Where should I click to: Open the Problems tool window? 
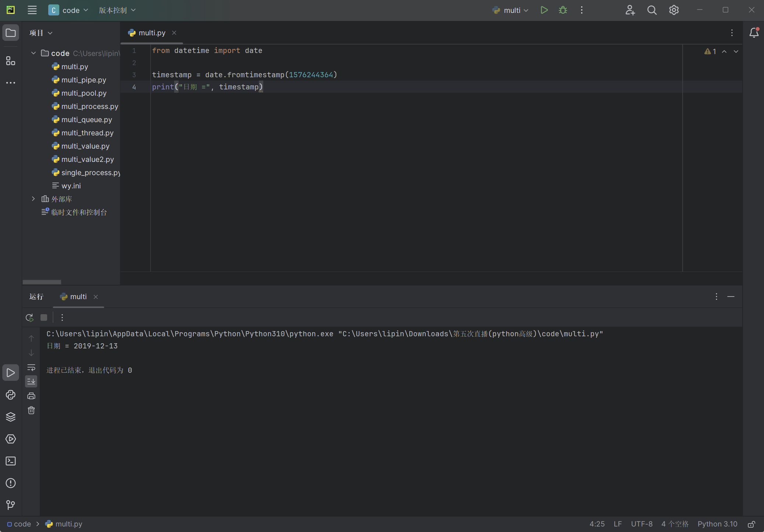click(11, 483)
